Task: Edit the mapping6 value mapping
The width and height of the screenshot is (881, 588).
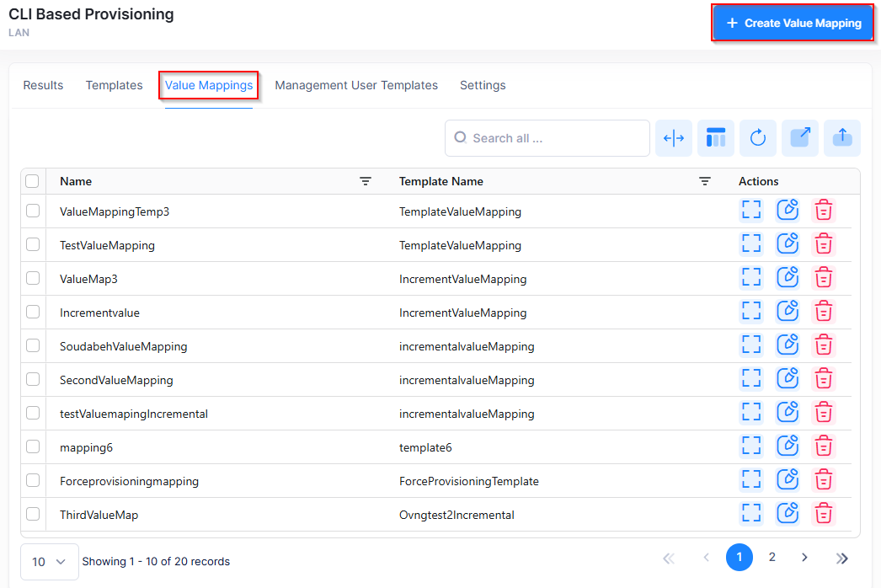Action: coord(788,446)
